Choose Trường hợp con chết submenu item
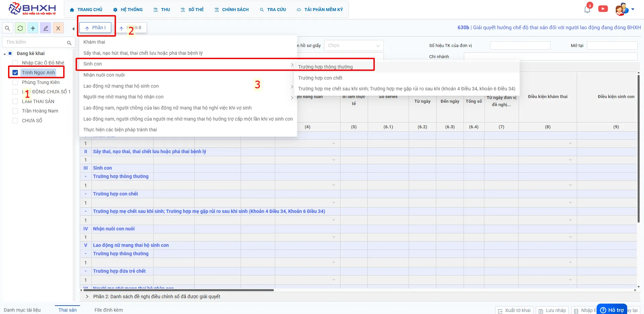Viewport: 644px width, 314px height. 407,78
